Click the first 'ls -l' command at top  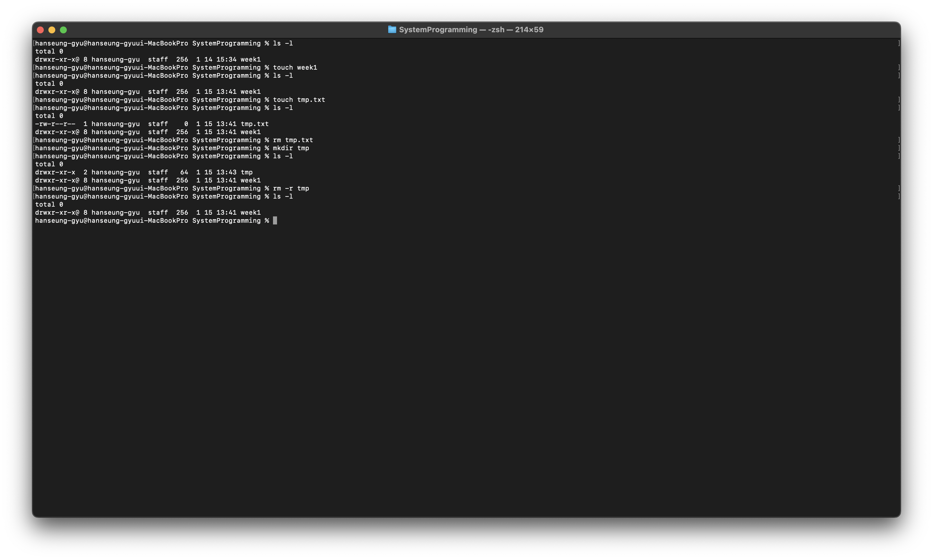point(283,43)
